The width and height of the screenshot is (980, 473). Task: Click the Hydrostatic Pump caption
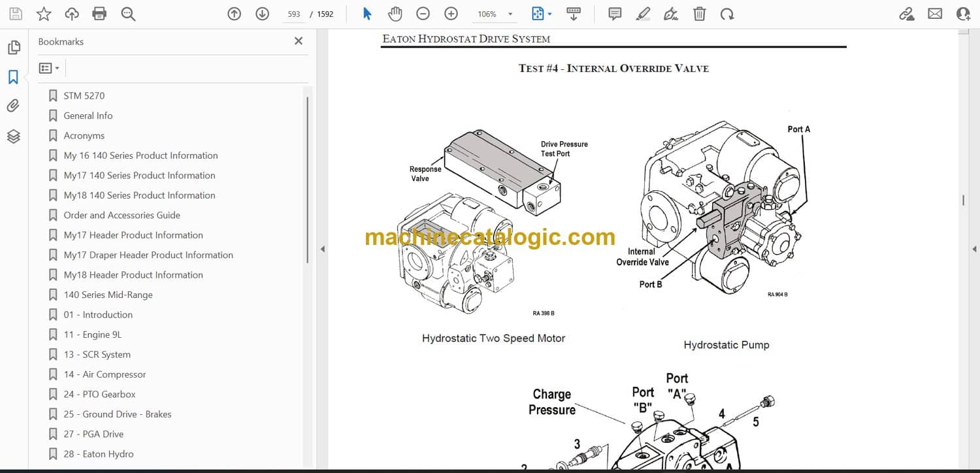(x=727, y=345)
